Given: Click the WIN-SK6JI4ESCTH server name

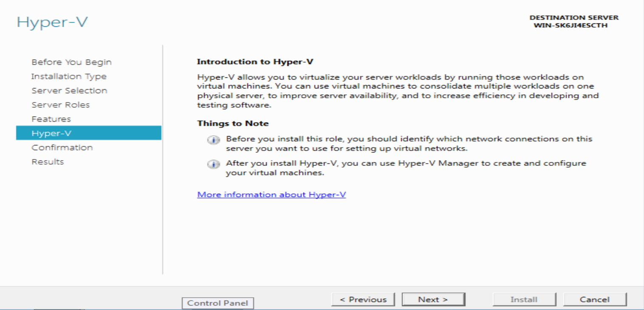Looking at the screenshot, I should click(571, 25).
